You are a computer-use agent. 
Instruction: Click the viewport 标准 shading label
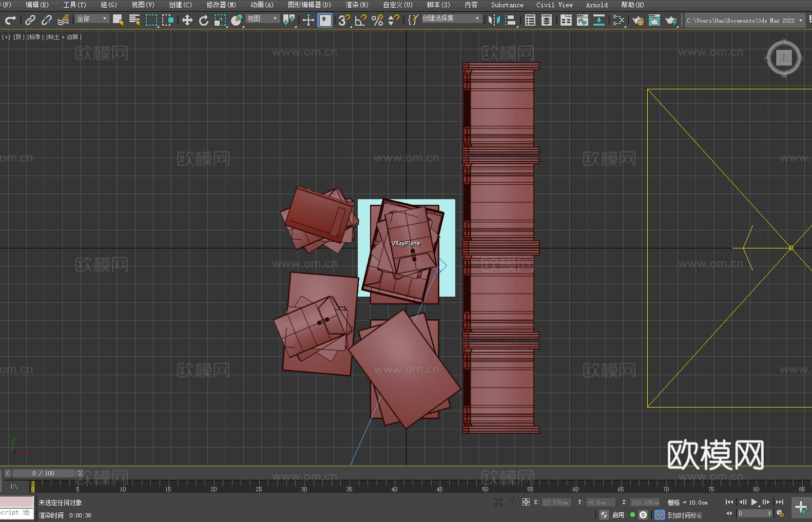pos(34,37)
